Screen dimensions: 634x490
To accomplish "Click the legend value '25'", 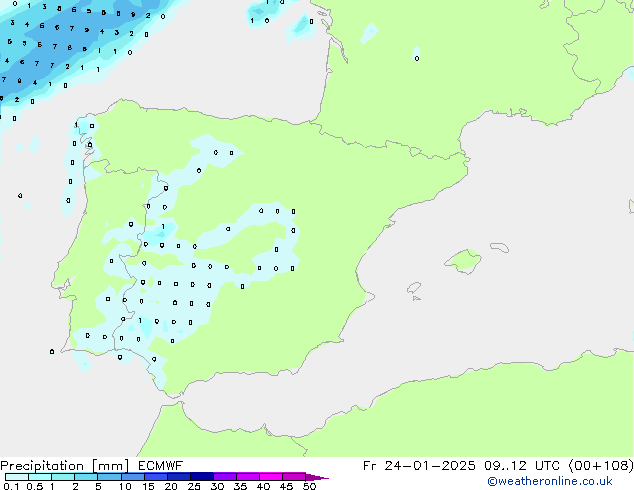I will pos(194,486).
